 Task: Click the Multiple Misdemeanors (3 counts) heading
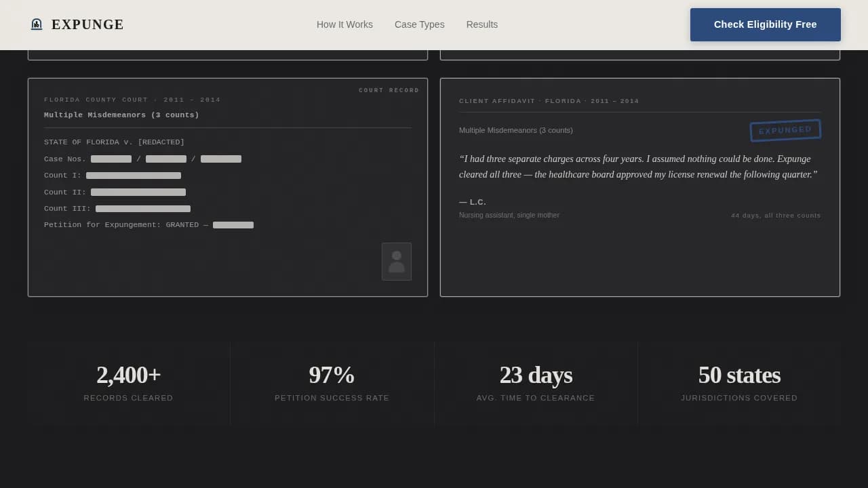(121, 115)
